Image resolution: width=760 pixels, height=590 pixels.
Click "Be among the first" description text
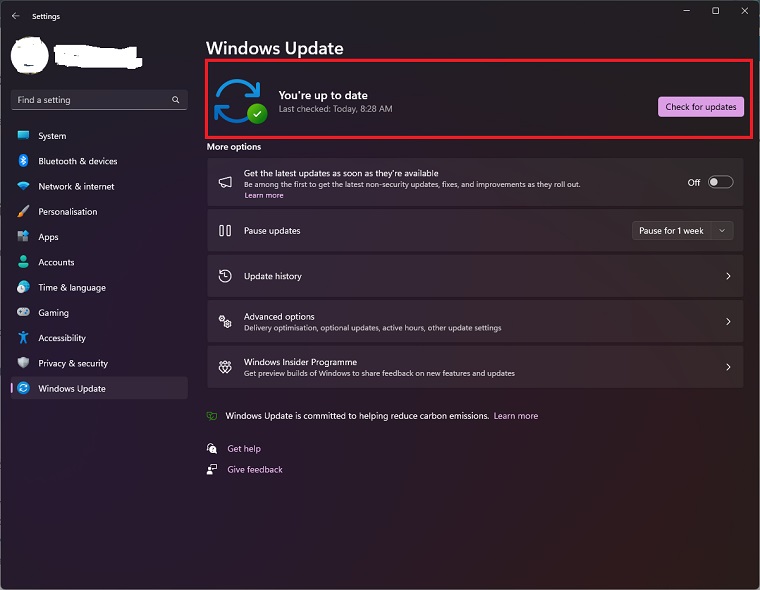412,184
